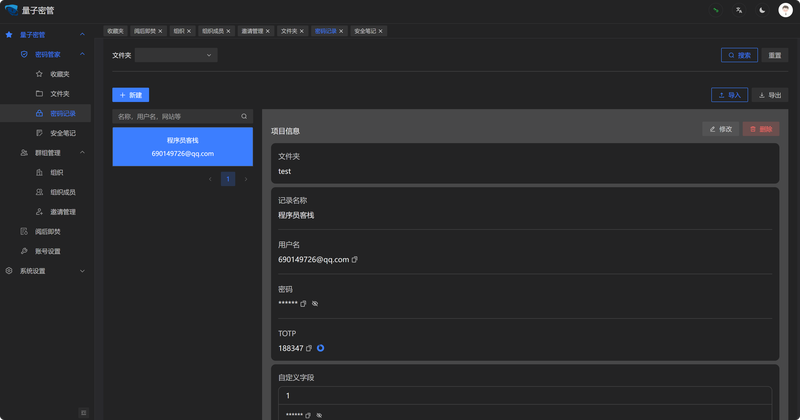
Task: Collapse the sidebar with bottom toggle icon
Action: (84, 412)
